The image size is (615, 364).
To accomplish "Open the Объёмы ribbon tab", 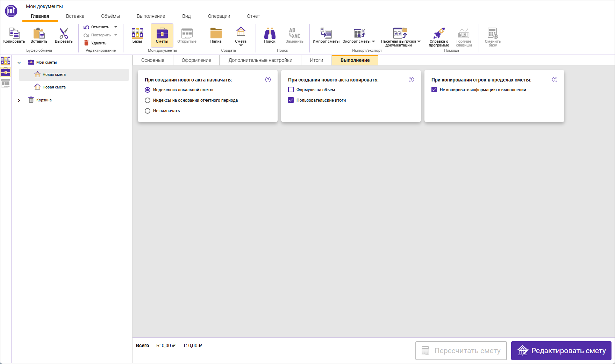I will (110, 16).
